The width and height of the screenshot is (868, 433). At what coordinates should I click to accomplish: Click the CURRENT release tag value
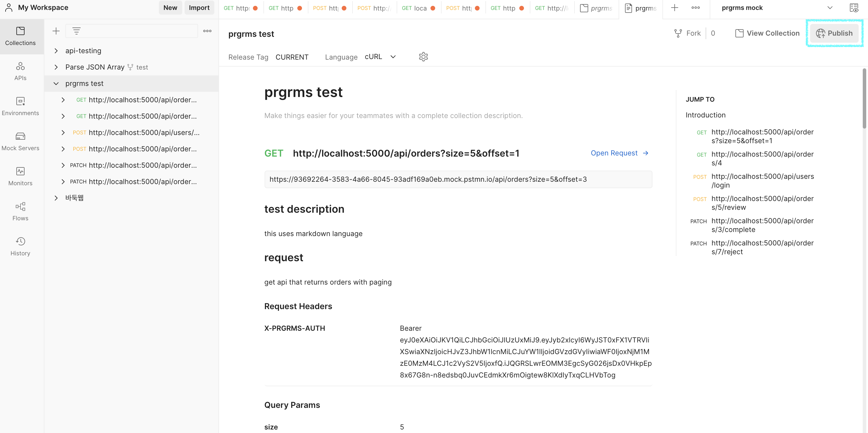(x=292, y=57)
